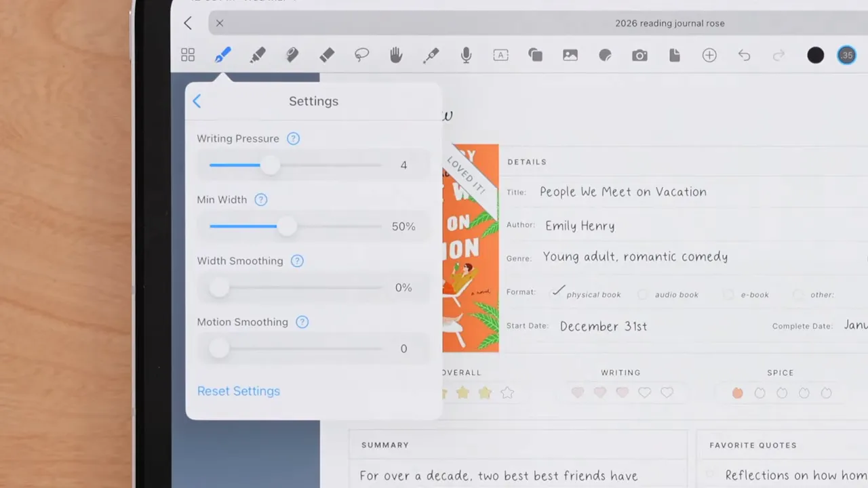Select the Text box tool
Screen dimensions: 868x488
(x=500, y=56)
